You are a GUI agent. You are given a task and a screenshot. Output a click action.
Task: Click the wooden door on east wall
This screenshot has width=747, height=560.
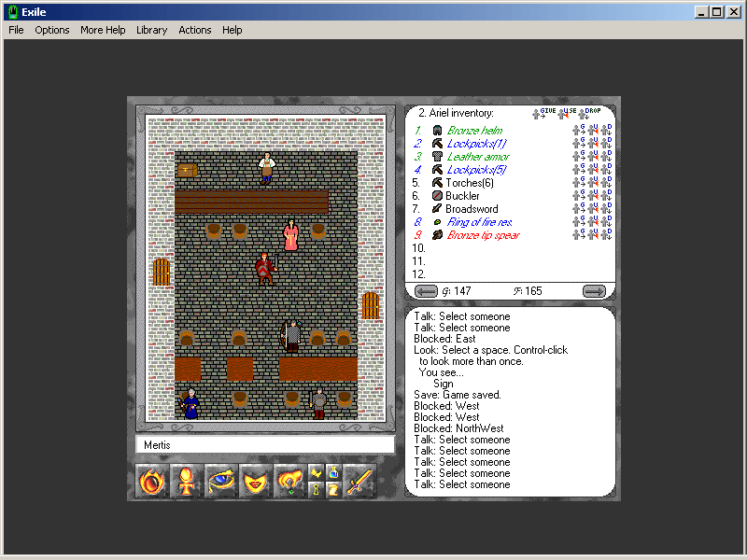coord(371,305)
